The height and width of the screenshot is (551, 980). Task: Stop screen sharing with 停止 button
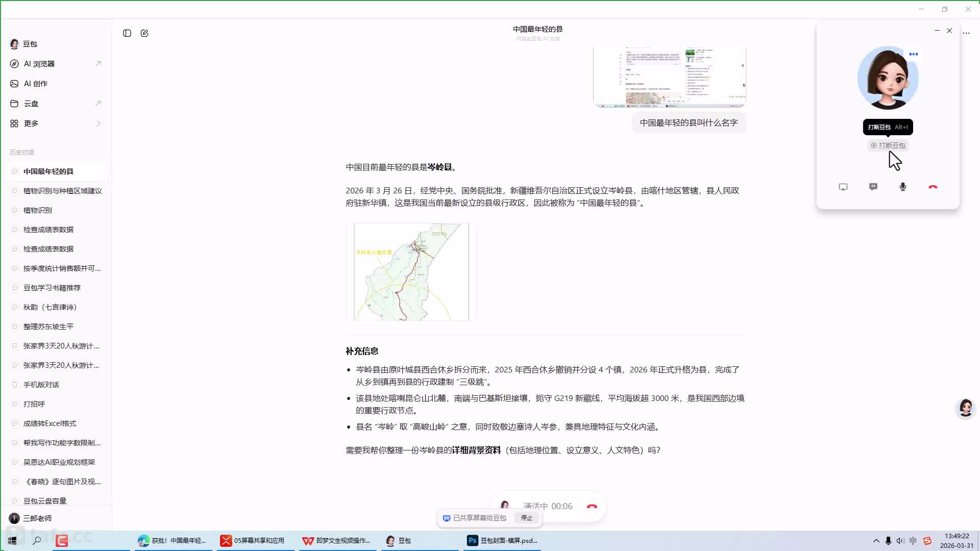click(527, 518)
